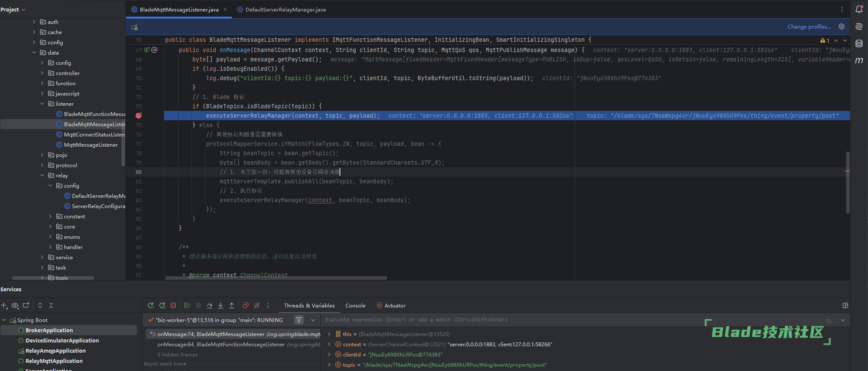This screenshot has height=371, width=868.
Task: Resume program execution
Action: pyautogui.click(x=187, y=305)
